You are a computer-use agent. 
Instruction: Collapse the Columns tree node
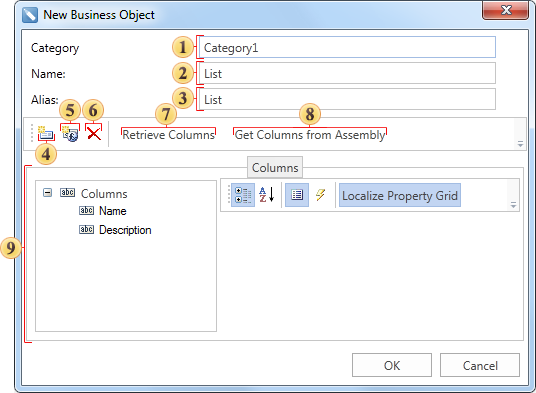point(48,193)
